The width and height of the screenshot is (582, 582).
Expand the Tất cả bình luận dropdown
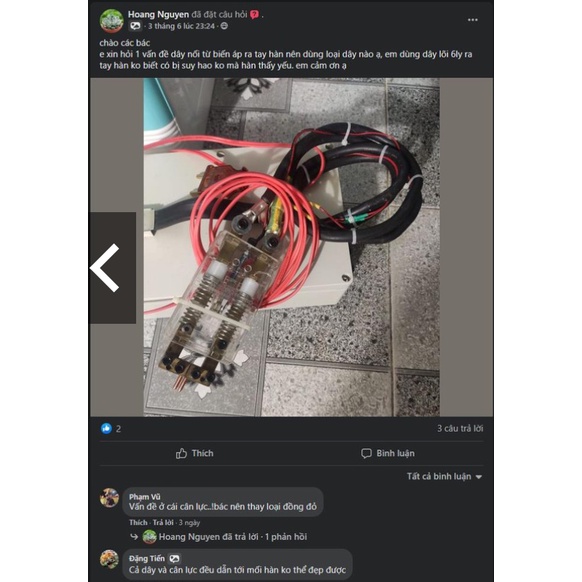444,476
